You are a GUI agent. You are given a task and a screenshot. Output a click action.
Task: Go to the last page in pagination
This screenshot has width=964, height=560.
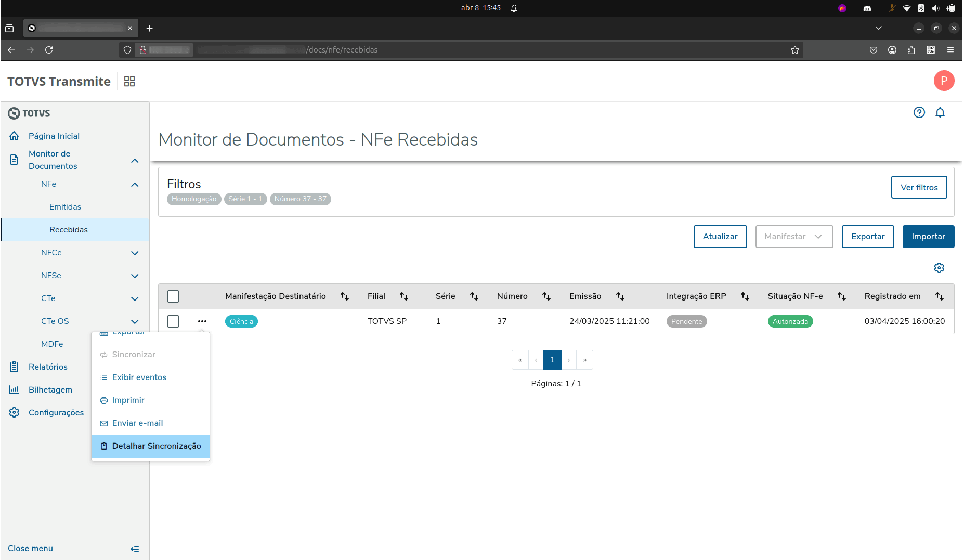tap(585, 360)
